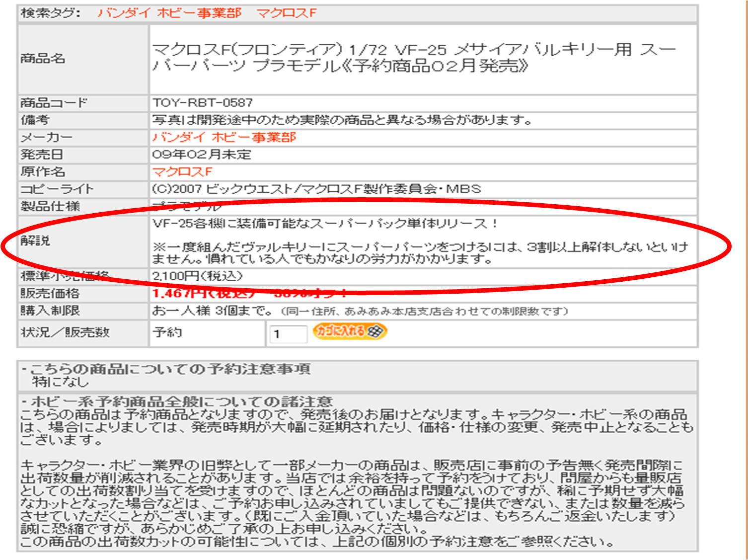Select the product code TOY-RBT-0587
748x560 pixels.
[202, 103]
